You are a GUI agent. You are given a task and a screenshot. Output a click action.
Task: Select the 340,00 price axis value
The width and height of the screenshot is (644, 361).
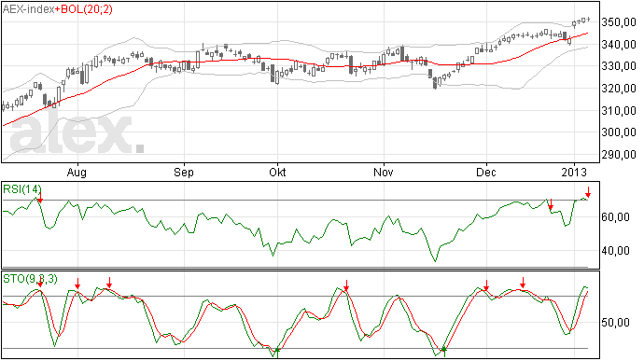619,45
